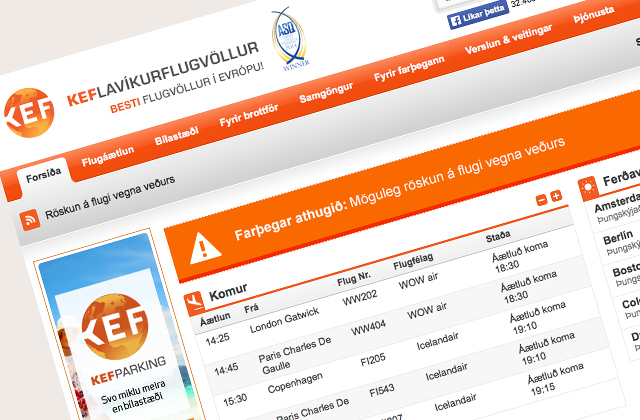640x420 pixels.
Task: Click the 15:30 scheduled time
Action: (x=236, y=400)
